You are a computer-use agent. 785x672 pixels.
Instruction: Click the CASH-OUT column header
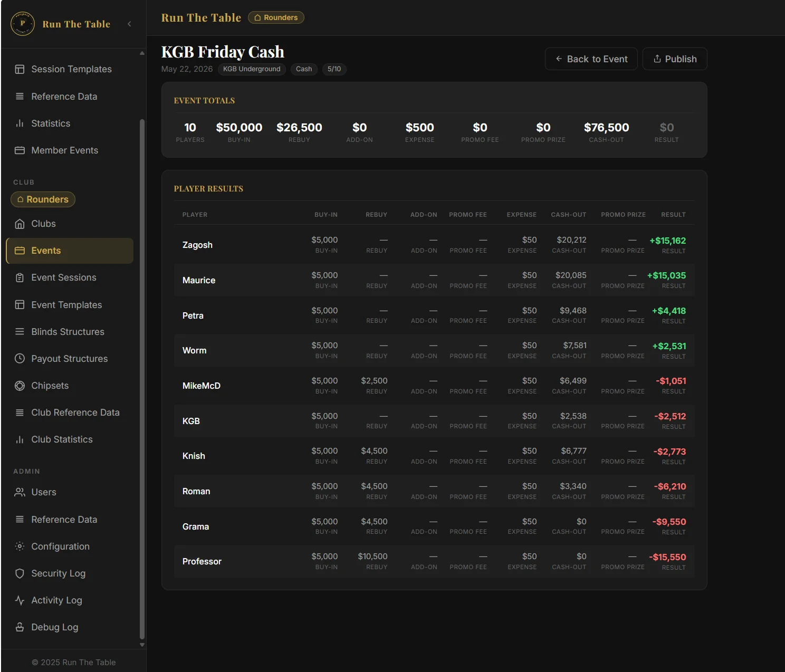(569, 215)
